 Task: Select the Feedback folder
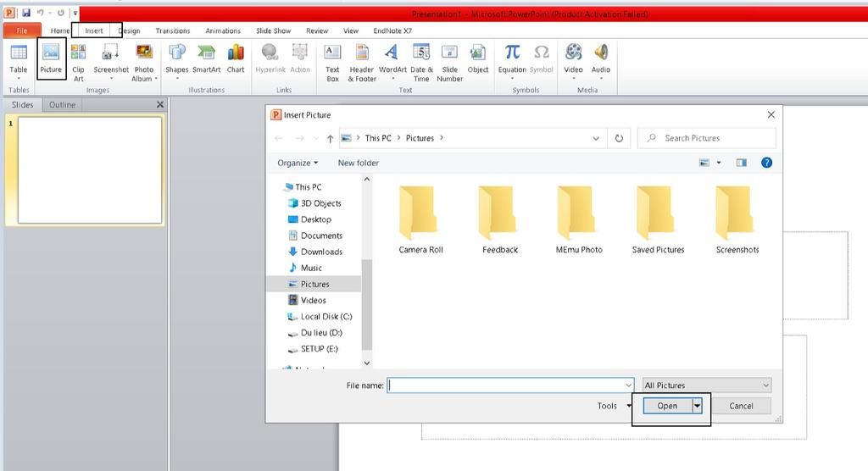point(500,219)
